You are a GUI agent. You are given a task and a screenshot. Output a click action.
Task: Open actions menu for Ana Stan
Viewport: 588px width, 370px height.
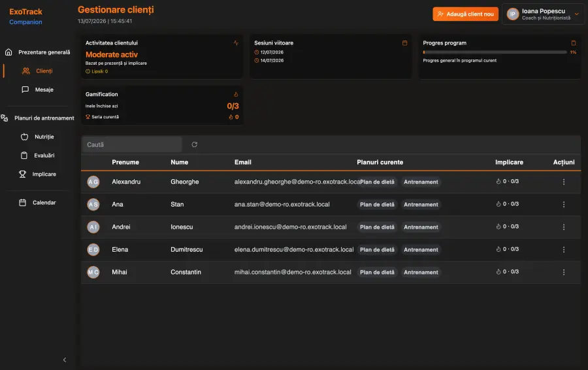coord(564,205)
